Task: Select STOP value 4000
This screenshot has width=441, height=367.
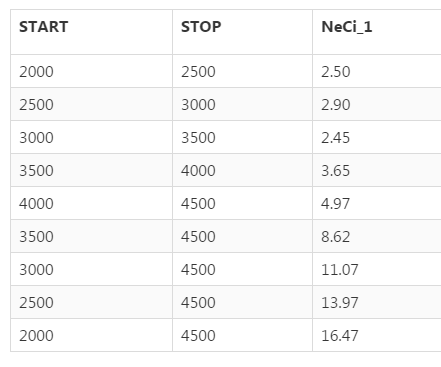Action: tap(242, 170)
